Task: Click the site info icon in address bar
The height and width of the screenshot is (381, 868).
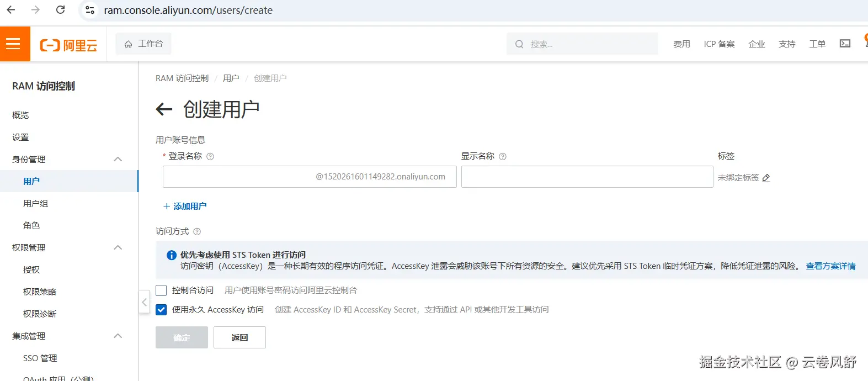Action: click(x=90, y=10)
